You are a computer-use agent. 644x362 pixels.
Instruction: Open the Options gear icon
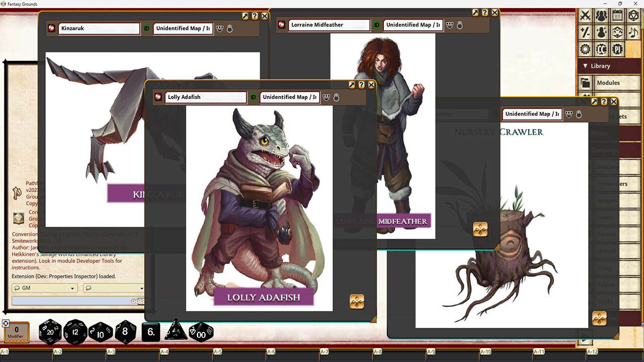tap(585, 49)
